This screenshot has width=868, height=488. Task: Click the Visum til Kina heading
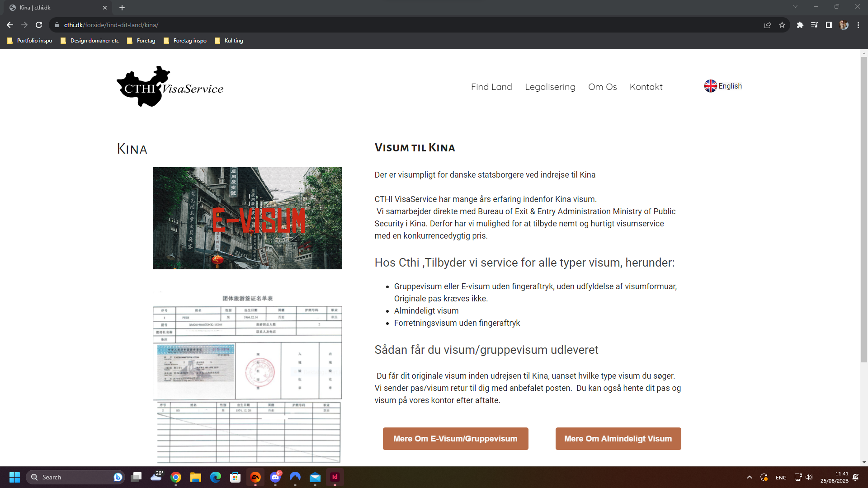[415, 148]
